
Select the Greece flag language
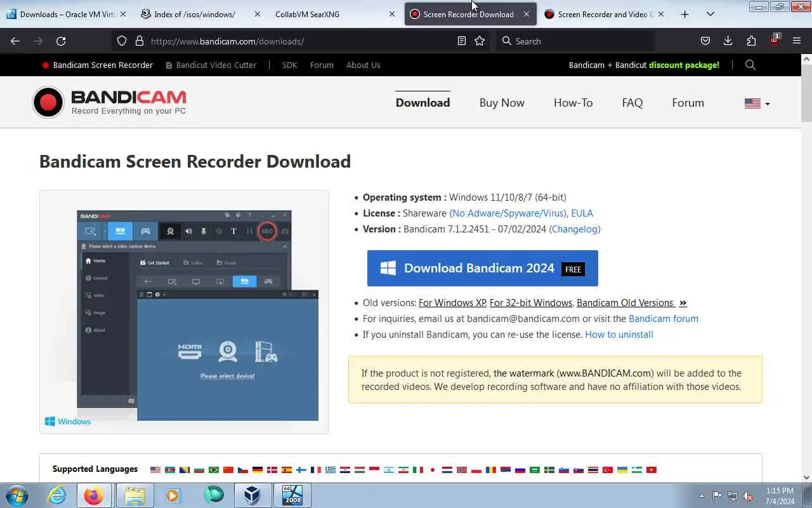[x=331, y=470]
